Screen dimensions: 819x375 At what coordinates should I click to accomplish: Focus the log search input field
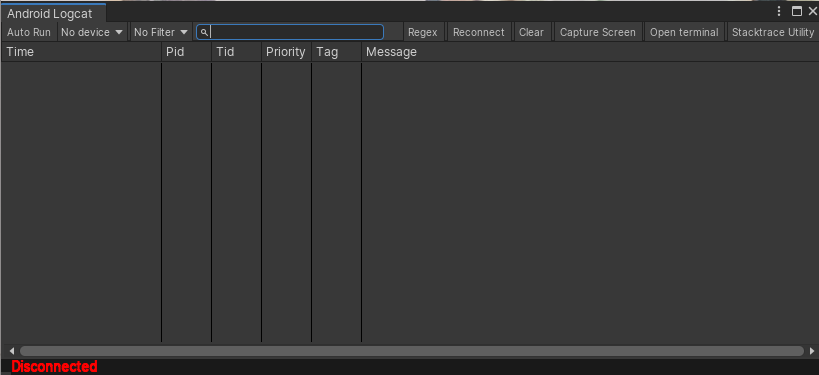(x=290, y=32)
